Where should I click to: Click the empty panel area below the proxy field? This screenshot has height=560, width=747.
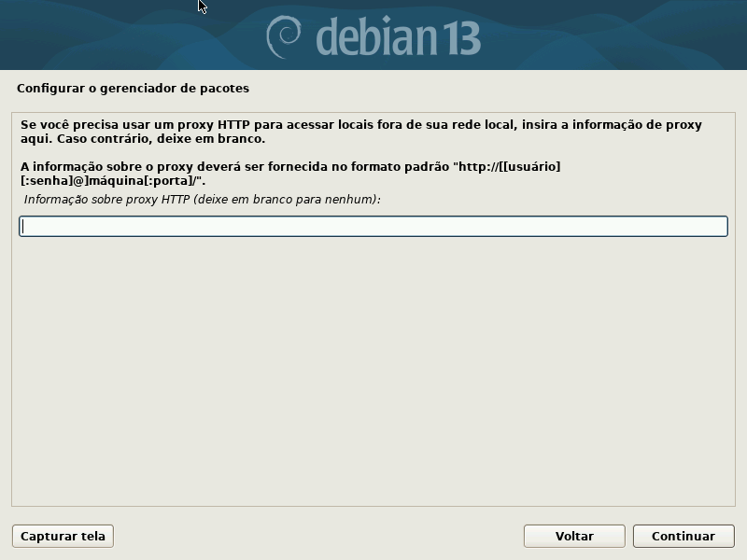click(x=373, y=371)
